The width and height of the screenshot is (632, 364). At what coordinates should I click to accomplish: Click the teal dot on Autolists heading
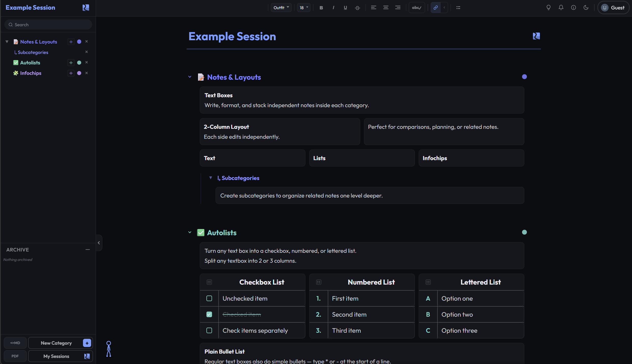coord(524,232)
